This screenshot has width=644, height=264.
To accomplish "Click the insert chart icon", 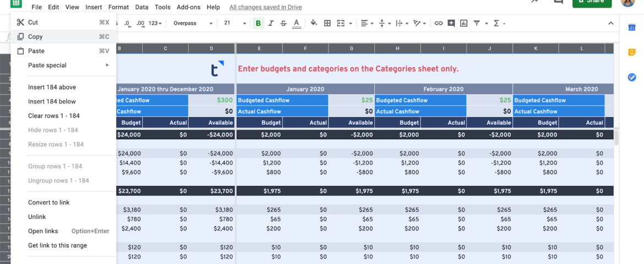I will pos(463,24).
